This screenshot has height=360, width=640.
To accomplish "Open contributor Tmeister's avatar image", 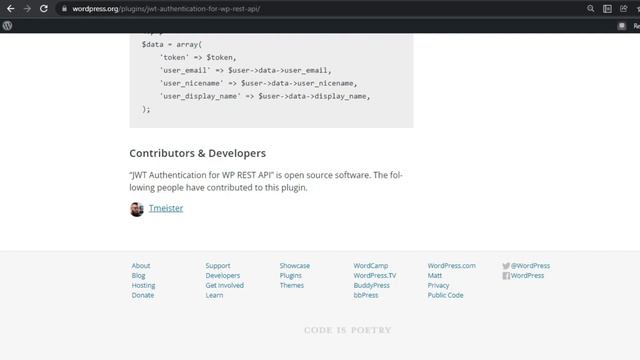I will pos(137,209).
